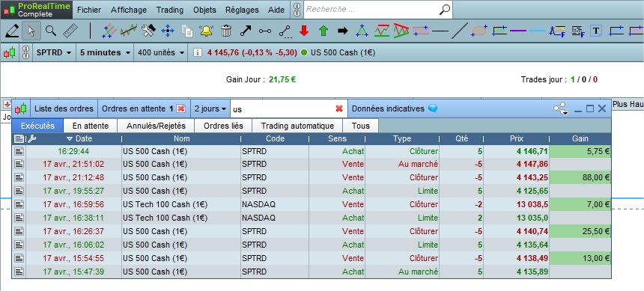Sort by the Nom column header
Image resolution: width=644 pixels, height=291 pixels.
[181, 138]
